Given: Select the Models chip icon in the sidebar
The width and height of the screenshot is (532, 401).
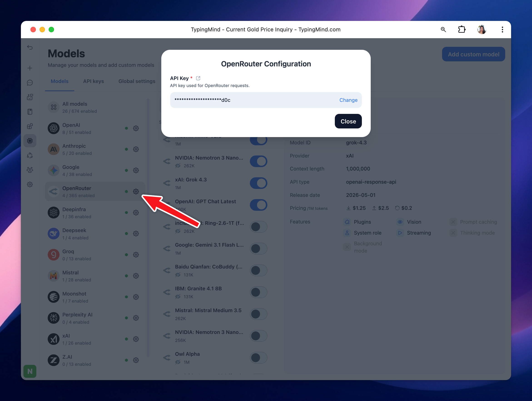Looking at the screenshot, I should click(x=30, y=140).
